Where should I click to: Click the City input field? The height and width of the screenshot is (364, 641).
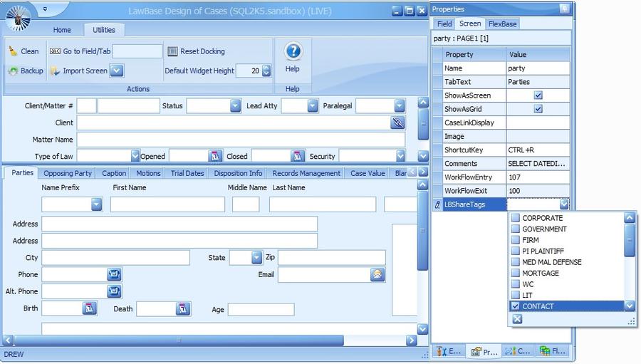115,257
